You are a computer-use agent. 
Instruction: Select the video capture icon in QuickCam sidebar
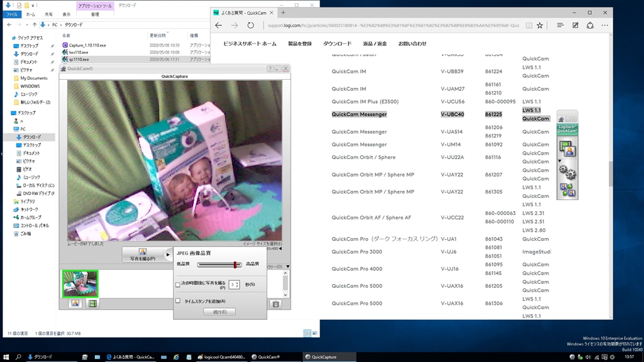564,143
